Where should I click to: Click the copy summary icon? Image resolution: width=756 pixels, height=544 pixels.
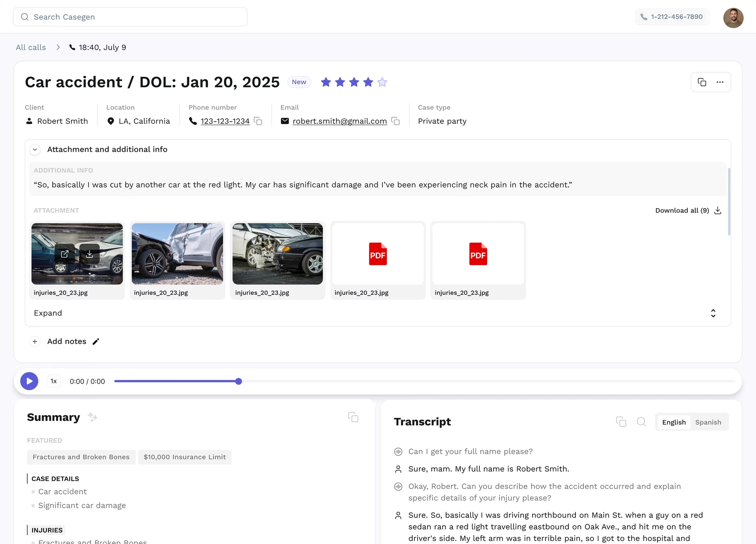(353, 417)
